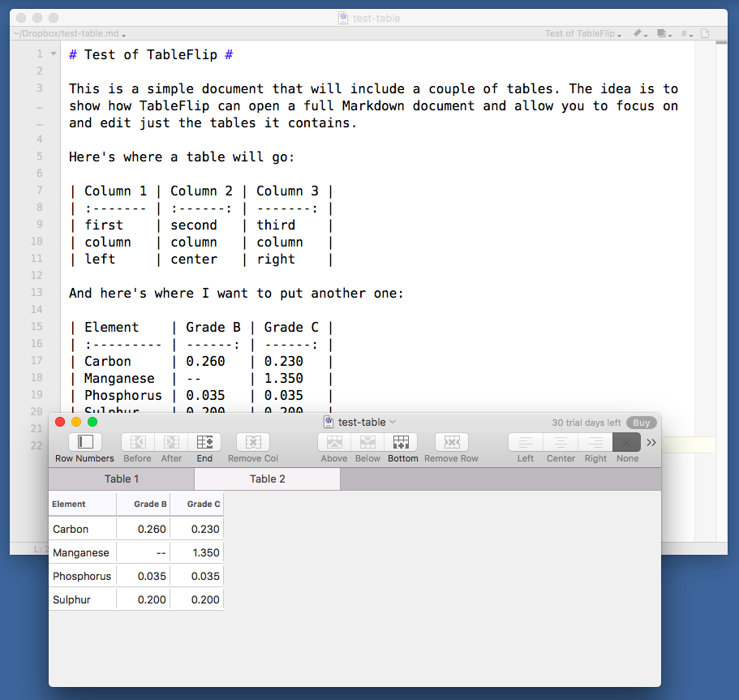Viewport: 739px width, 700px height.
Task: Expand toolbar overflow chevron
Action: (x=651, y=442)
